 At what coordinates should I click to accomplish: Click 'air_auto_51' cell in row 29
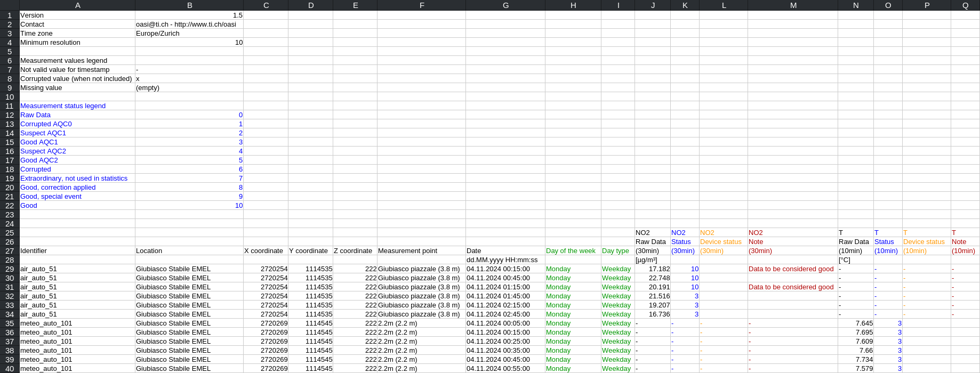point(77,269)
